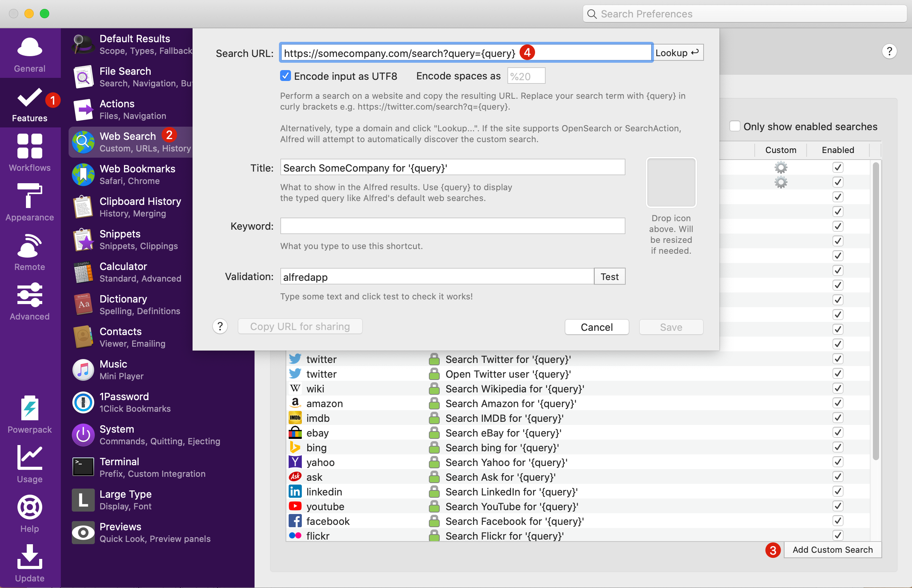Toggle enabled checkbox for linkedin
This screenshot has width=912, height=588.
[838, 491]
